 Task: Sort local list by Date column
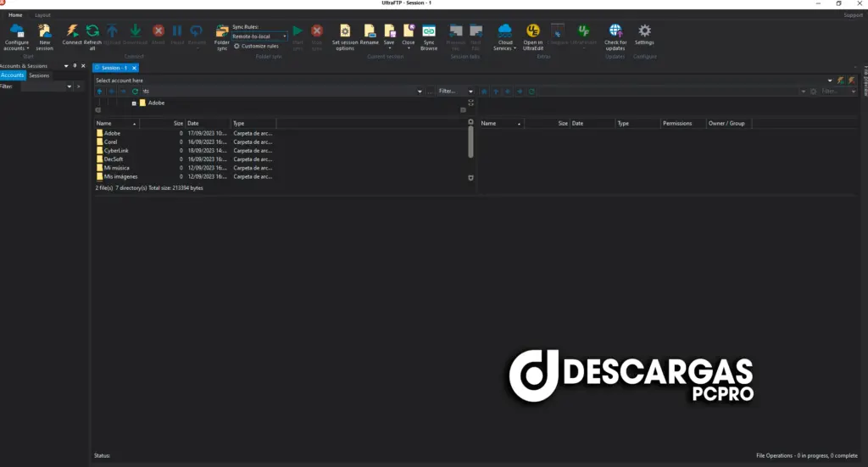click(208, 124)
